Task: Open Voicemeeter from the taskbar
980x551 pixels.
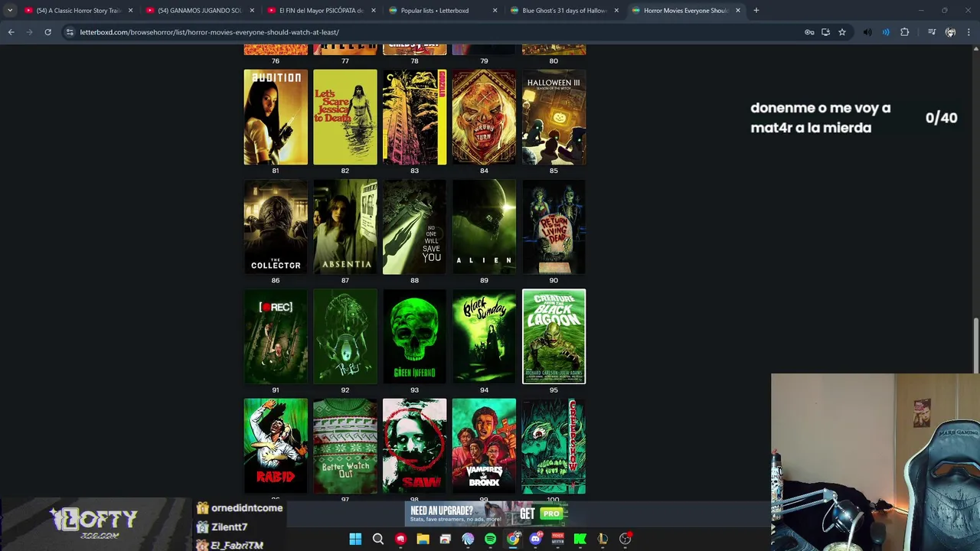Action: point(557,539)
